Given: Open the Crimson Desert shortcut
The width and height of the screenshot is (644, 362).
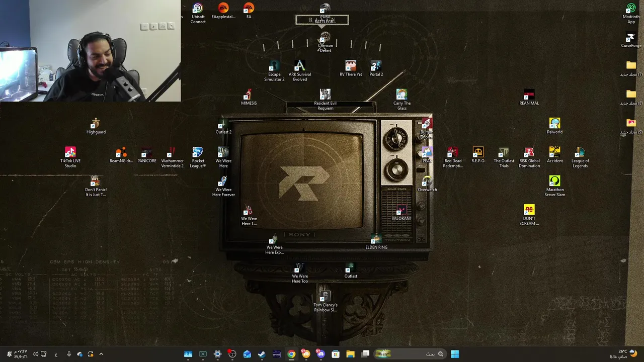Looking at the screenshot, I should click(x=325, y=42).
